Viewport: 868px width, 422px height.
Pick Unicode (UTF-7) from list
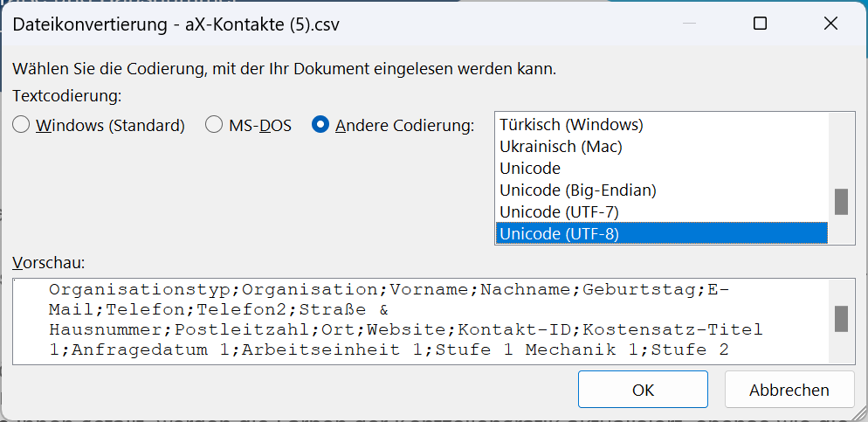coord(662,212)
